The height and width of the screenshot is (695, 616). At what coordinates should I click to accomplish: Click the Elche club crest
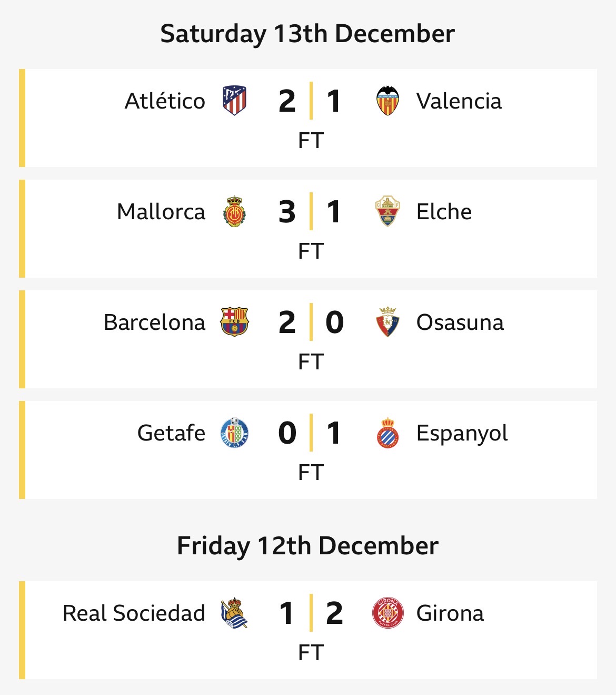(x=388, y=211)
